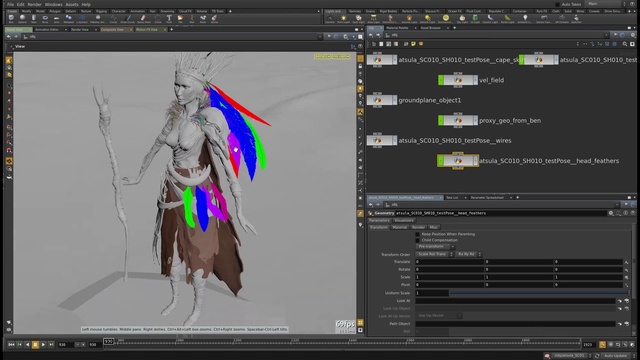
Task: Select the Curve shelf tool
Action: click(113, 18)
